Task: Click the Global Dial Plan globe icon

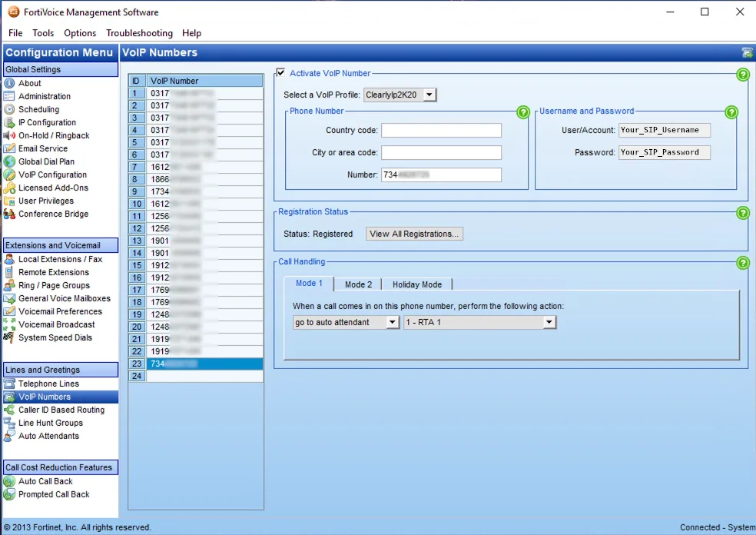Action: (9, 161)
